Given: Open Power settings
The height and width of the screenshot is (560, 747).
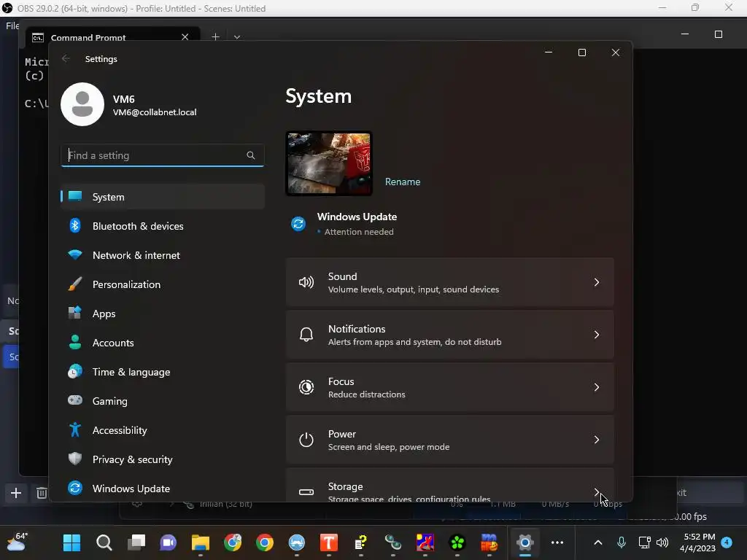Looking at the screenshot, I should (449, 440).
